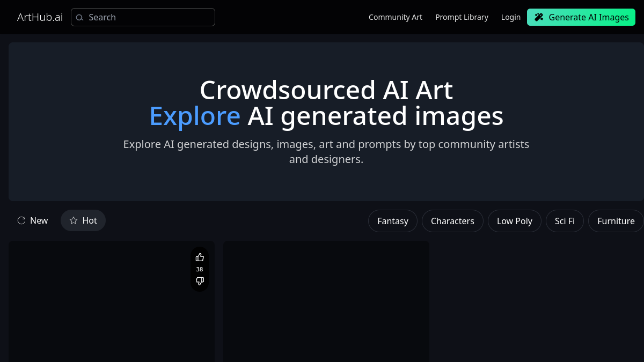
Task: Select the Sci Fi category chip
Action: (x=565, y=221)
